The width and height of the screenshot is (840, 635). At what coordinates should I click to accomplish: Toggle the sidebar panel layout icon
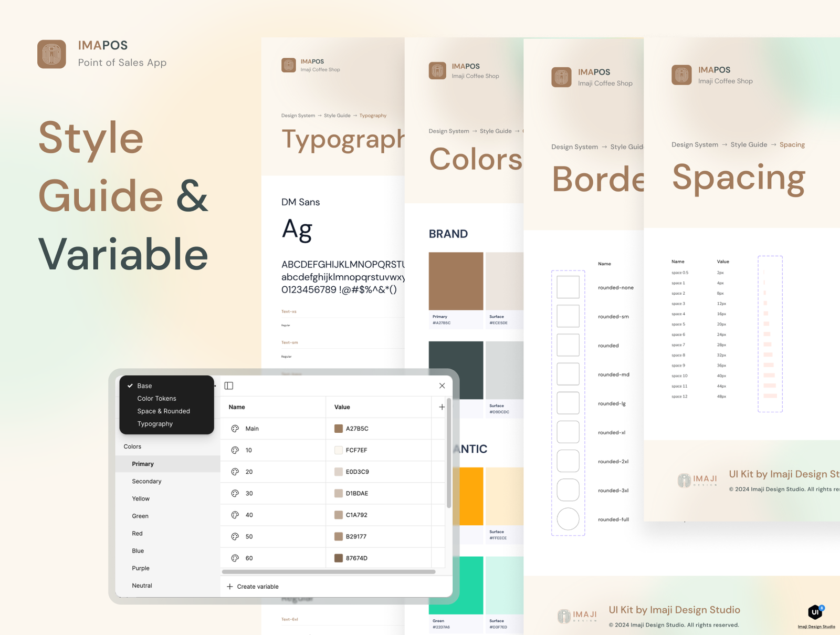click(229, 386)
